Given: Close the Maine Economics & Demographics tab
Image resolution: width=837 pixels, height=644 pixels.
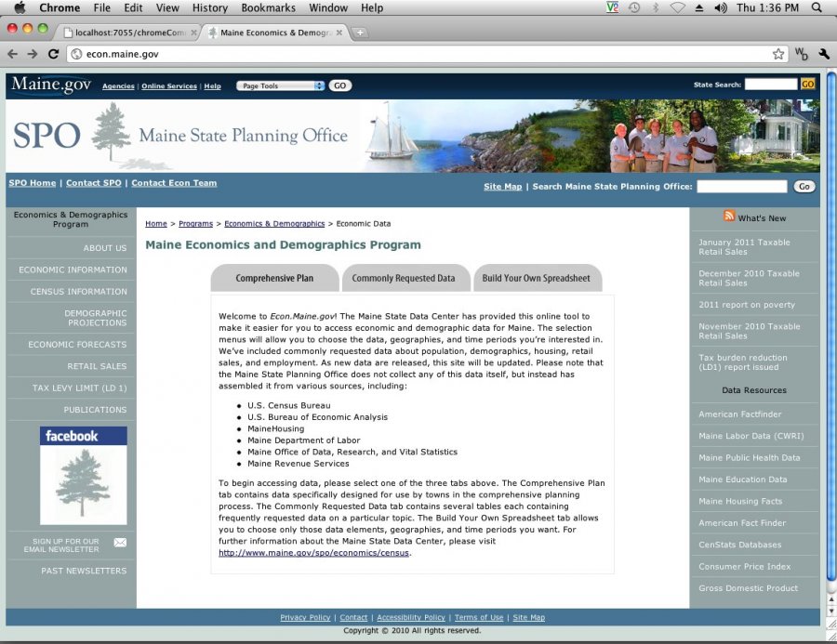Looking at the screenshot, I should click(x=339, y=33).
